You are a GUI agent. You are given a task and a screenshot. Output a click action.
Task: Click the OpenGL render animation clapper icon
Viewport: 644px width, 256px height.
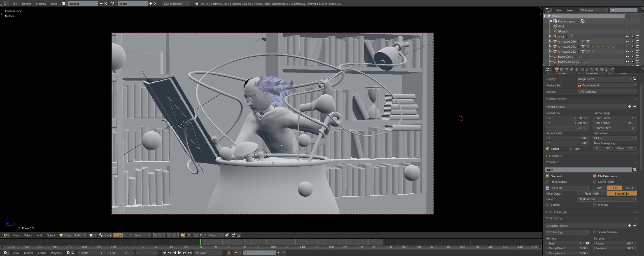pos(238,235)
